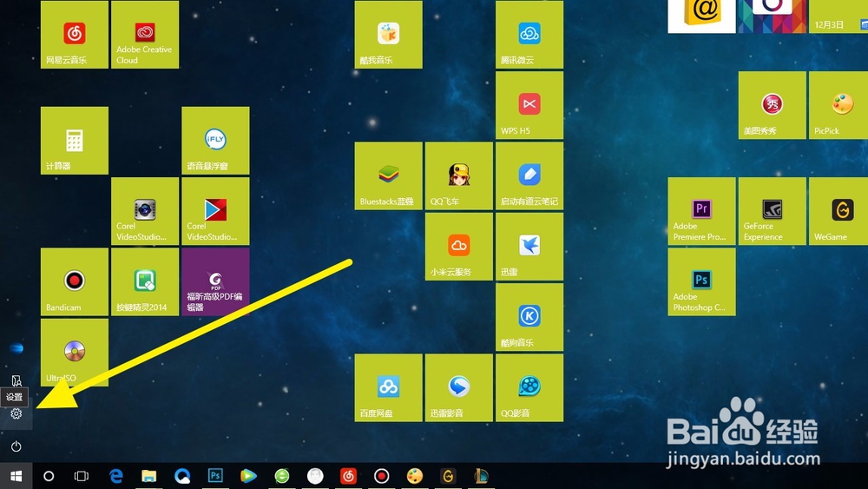Click the Windows Start button
This screenshot has height=489, width=868.
pyautogui.click(x=16, y=476)
